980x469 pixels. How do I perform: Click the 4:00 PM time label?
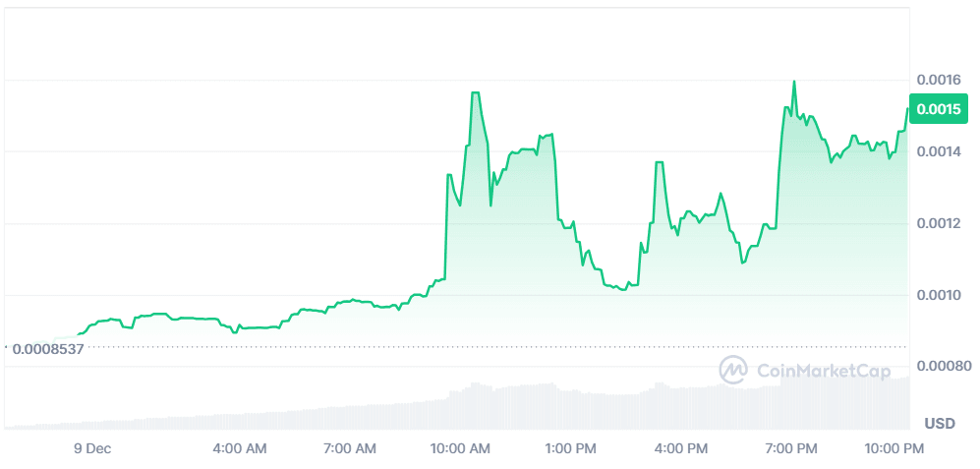coord(681,448)
